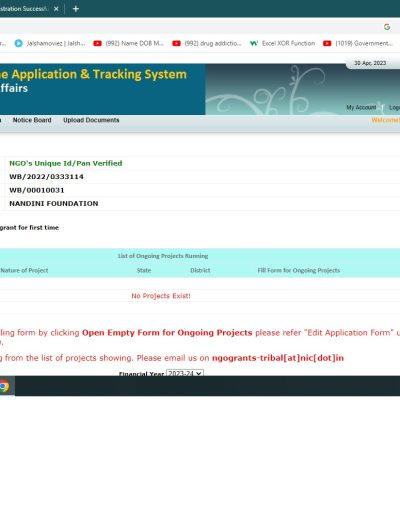The image size is (400, 516).
Task: Open a new browser tab
Action: pos(76,9)
